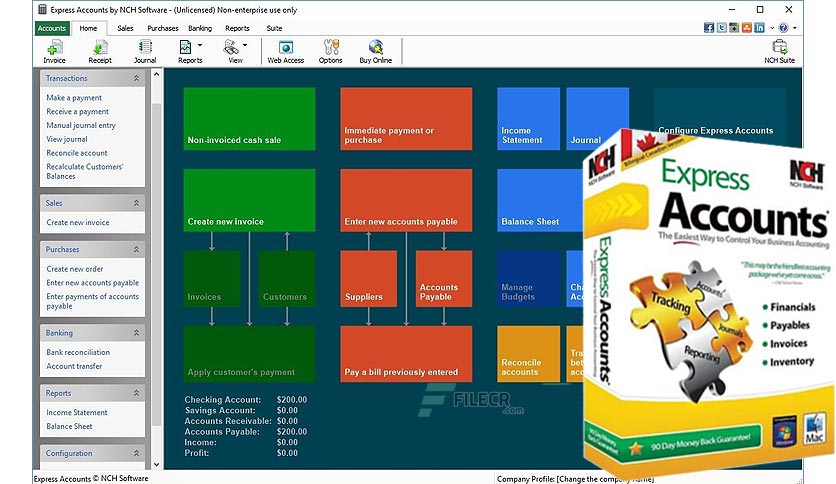Click Immediate payment or purchase tile
Image resolution: width=836 pixels, height=484 pixels.
coord(406,119)
